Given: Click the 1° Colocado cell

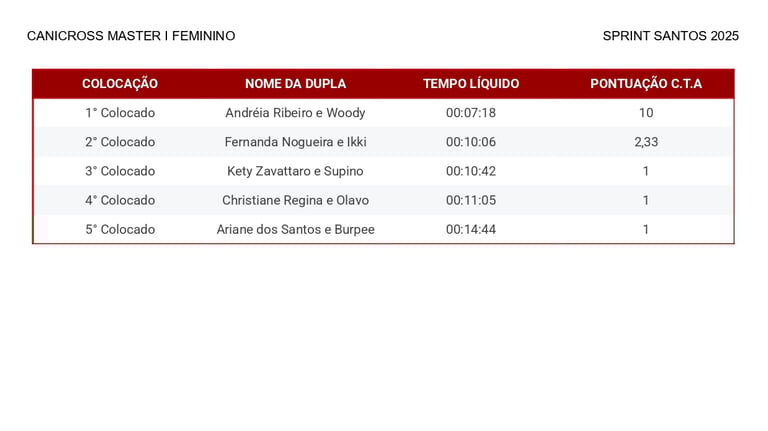Looking at the screenshot, I should 120,113.
